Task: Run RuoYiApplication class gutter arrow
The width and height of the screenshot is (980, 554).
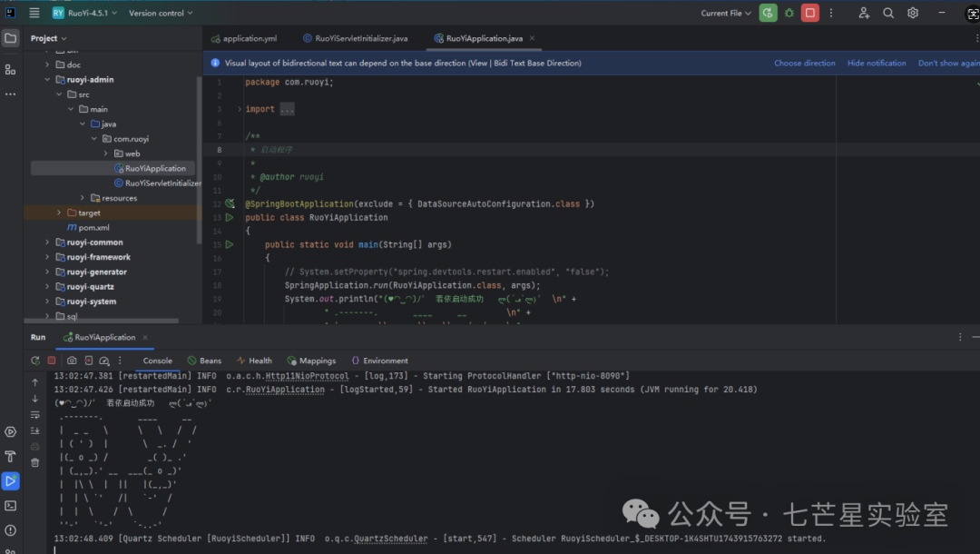Action: click(230, 218)
